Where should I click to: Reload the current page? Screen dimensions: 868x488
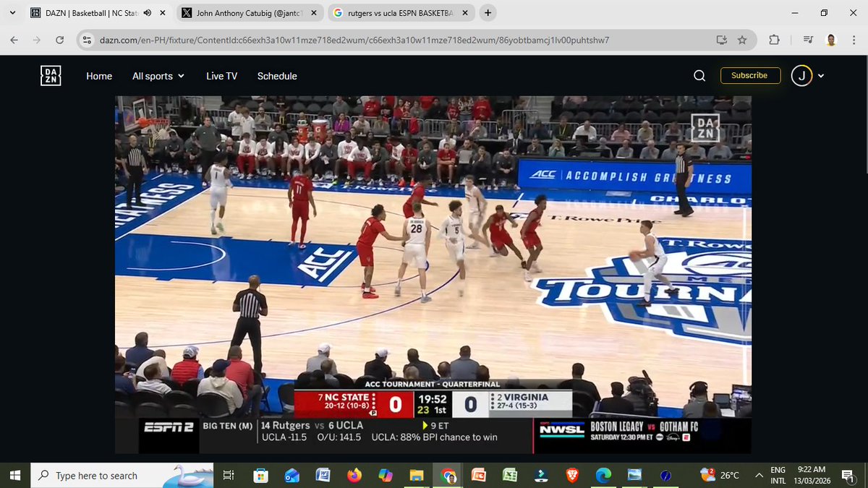60,40
